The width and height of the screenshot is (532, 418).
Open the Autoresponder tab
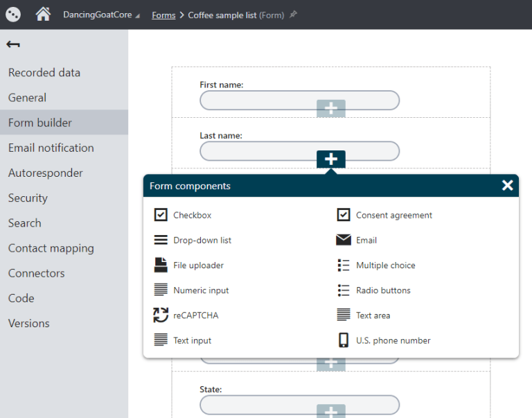[64, 173]
